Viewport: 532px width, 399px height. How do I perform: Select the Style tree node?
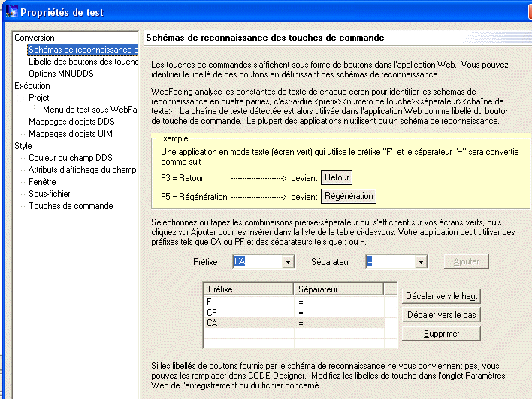click(23, 146)
